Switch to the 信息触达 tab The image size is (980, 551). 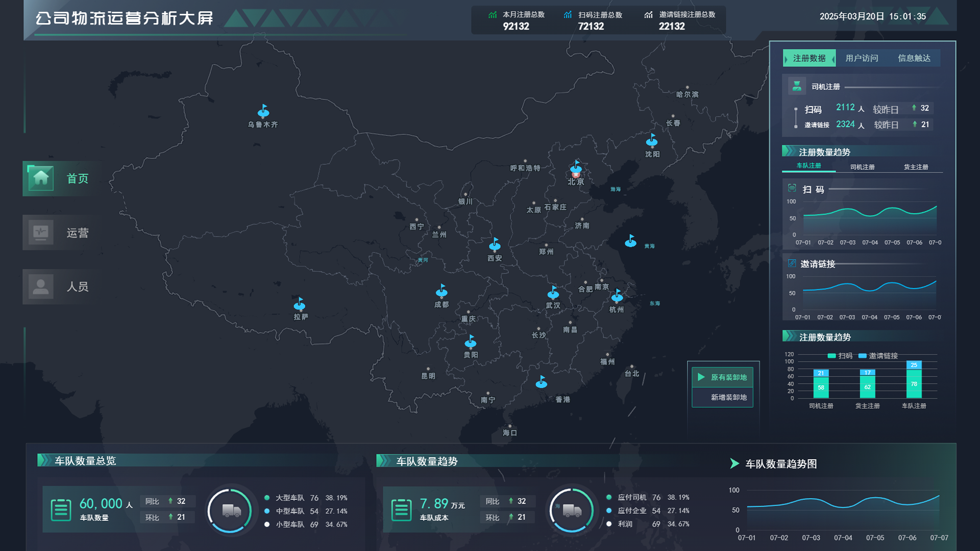tap(914, 58)
